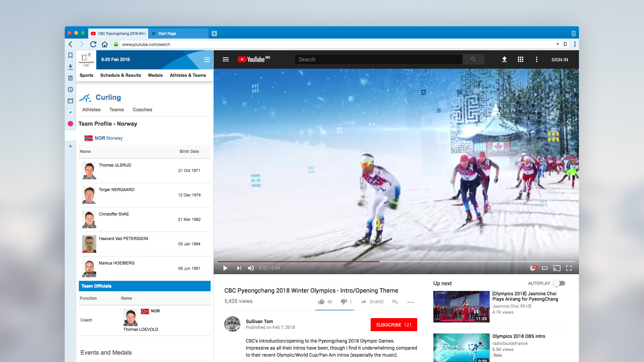Open Twitter web panel in sidebar
Viewport: 644px width, 362px height.
click(x=70, y=112)
